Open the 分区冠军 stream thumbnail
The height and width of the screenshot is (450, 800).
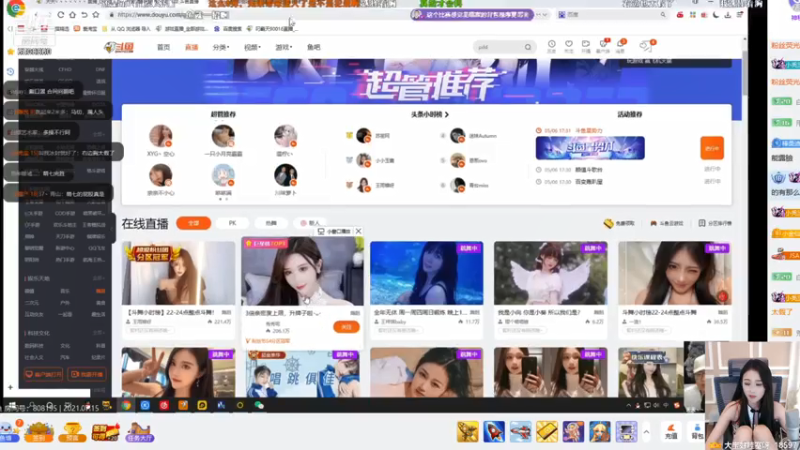(178, 273)
